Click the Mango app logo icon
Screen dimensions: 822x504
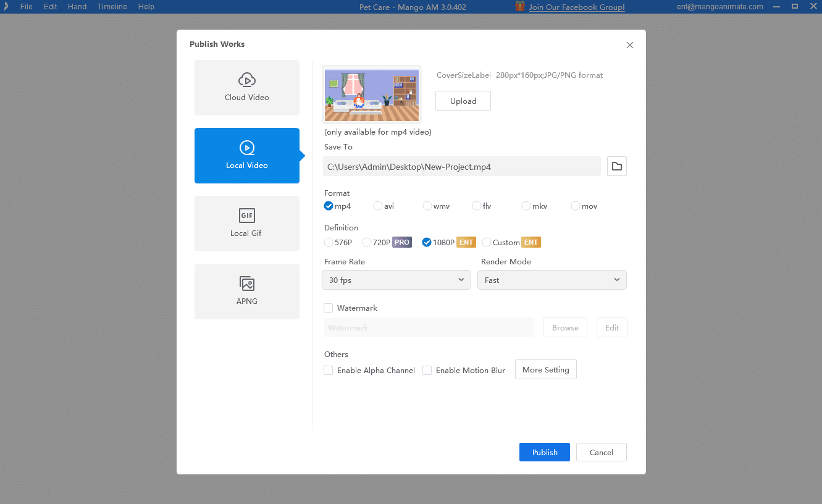6,7
